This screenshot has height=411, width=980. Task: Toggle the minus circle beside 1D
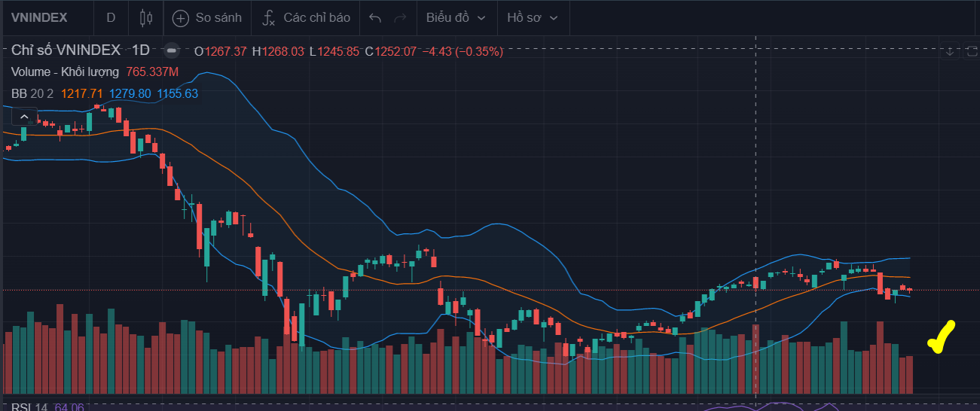172,50
